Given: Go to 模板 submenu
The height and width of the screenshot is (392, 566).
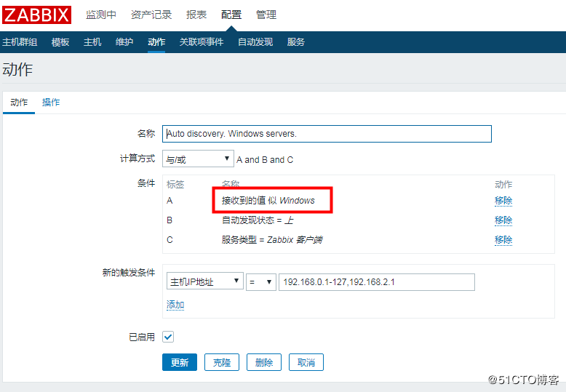Looking at the screenshot, I should click(x=60, y=42).
